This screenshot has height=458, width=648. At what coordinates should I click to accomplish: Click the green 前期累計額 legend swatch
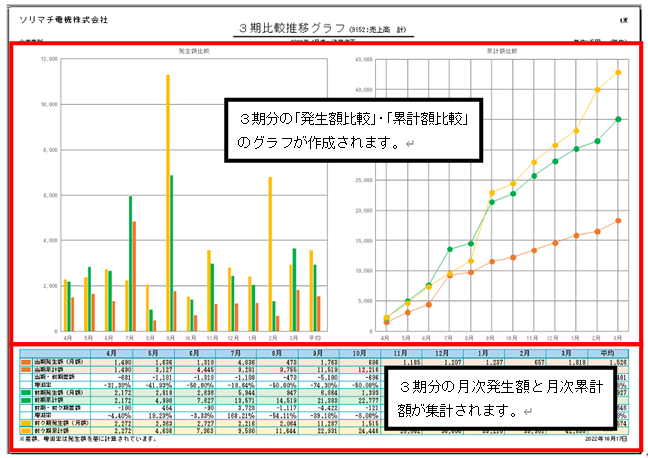pos(26,400)
